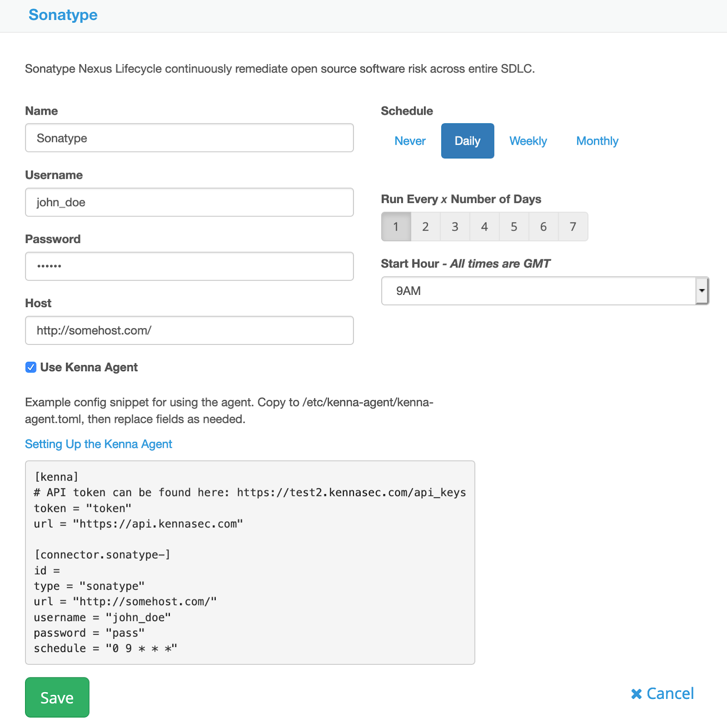Viewport: 727px width, 728px height.
Task: Set run interval to 4 days
Action: (485, 227)
